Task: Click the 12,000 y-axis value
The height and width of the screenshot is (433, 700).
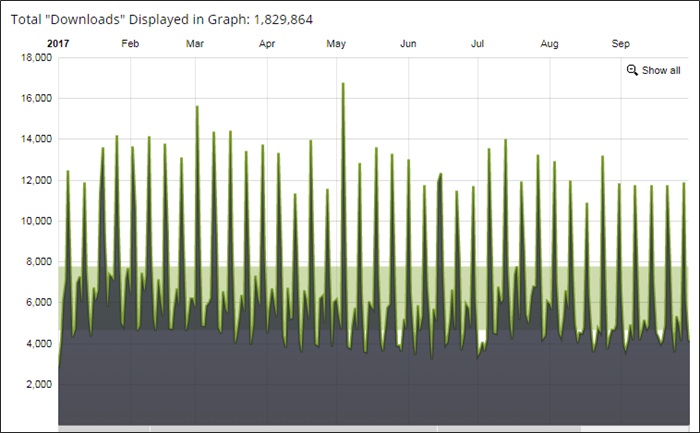Action: pyautogui.click(x=36, y=180)
